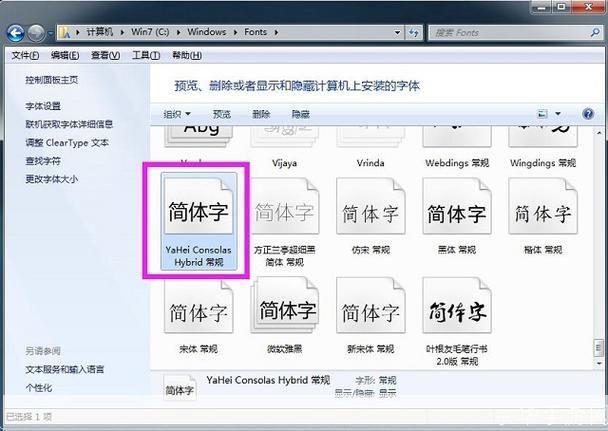
Task: Open the 组织 dropdown in toolbar
Action: coord(177,114)
